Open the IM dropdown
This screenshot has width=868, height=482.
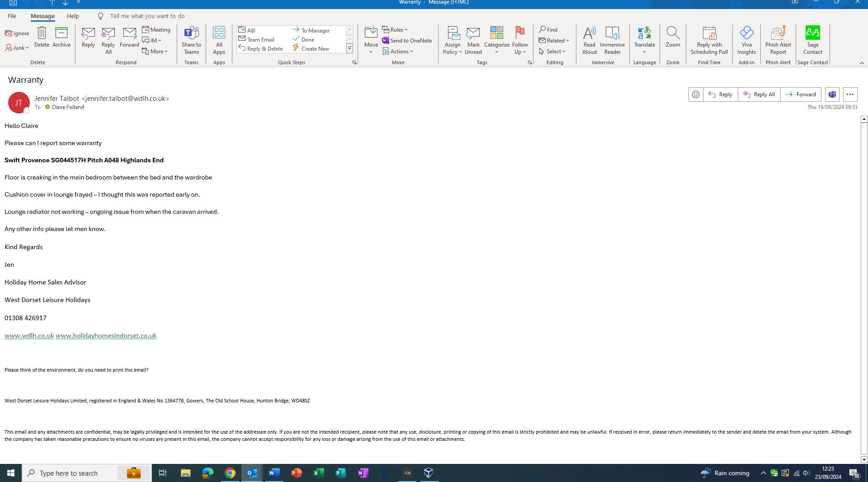[152, 41]
